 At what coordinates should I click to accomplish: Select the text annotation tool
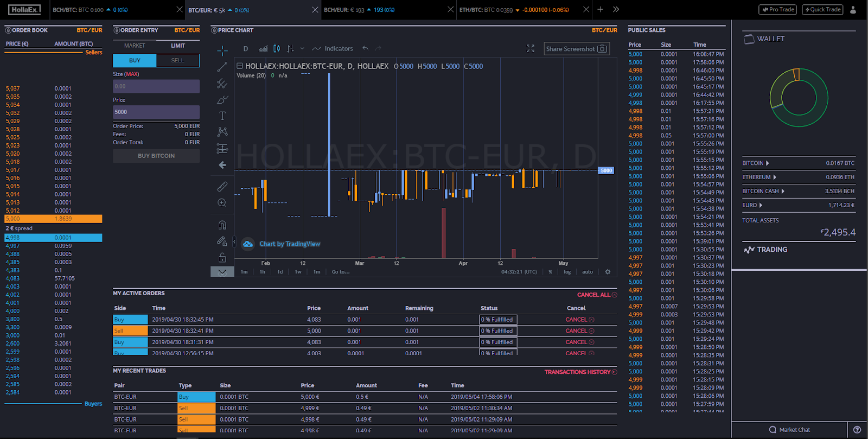click(x=222, y=116)
